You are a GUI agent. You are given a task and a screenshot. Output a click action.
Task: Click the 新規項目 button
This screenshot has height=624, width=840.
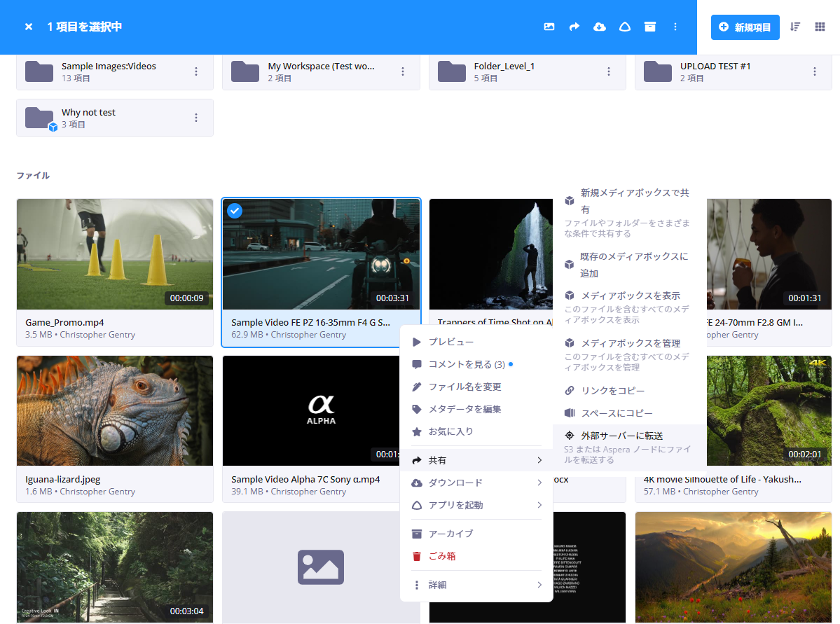click(745, 27)
